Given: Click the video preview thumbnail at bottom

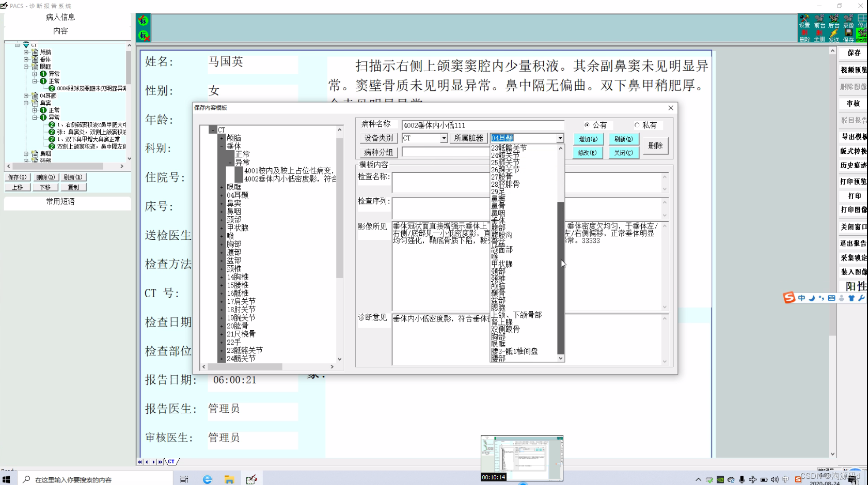Looking at the screenshot, I should (x=522, y=458).
